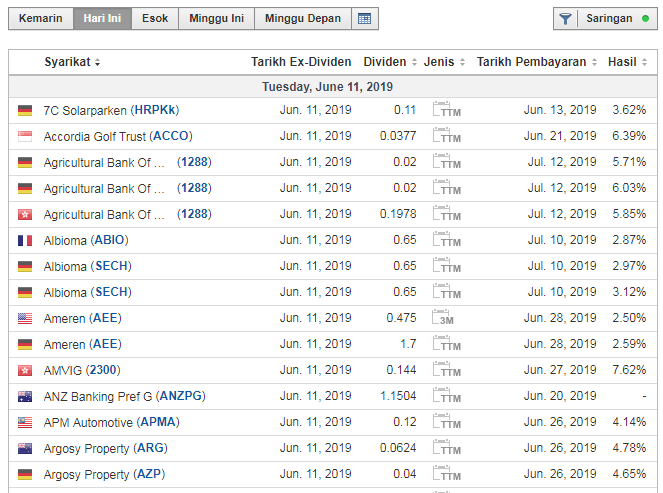Open the Argosy Property (AZP) link
This screenshot has height=493, width=663.
coord(104,474)
